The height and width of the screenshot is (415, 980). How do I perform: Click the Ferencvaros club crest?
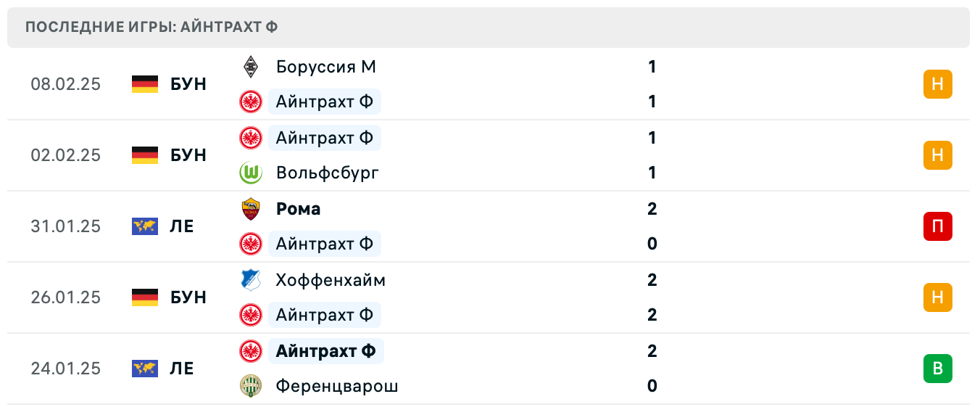[251, 386]
